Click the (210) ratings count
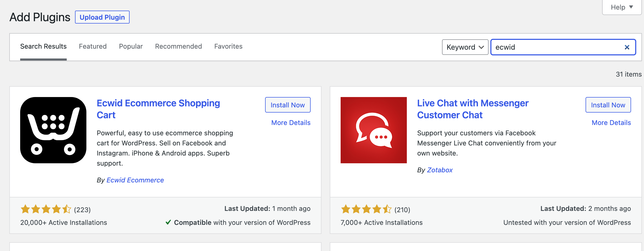644x251 pixels. [402, 210]
